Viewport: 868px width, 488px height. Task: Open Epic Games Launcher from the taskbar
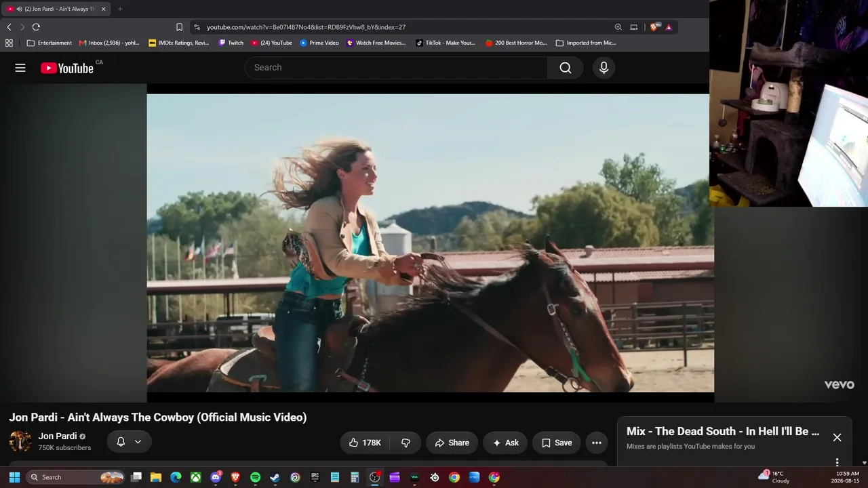click(x=315, y=477)
